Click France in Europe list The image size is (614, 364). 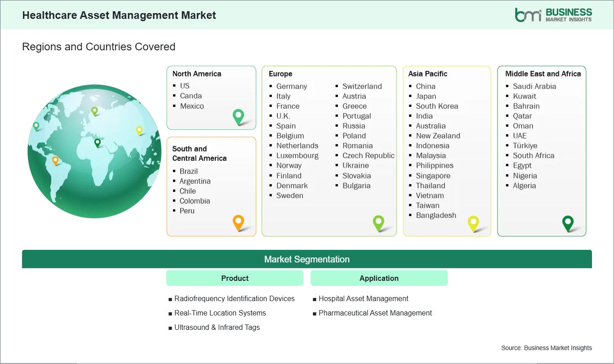click(x=288, y=106)
